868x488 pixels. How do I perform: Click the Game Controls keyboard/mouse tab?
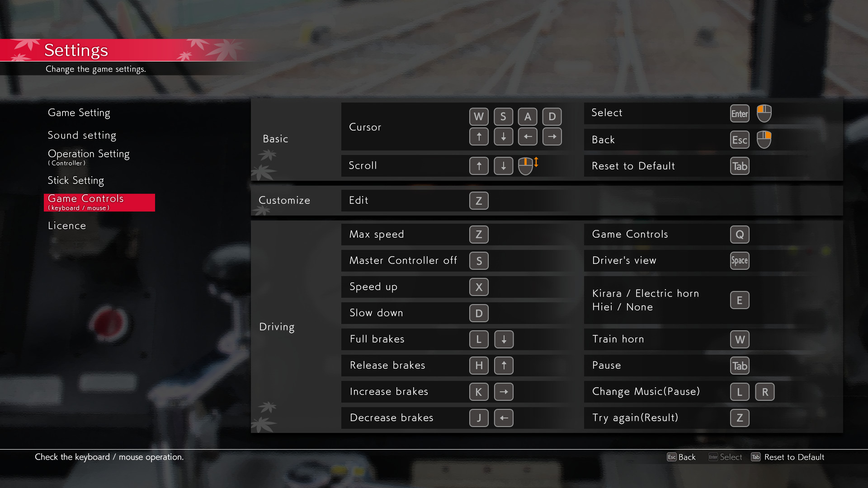pos(100,202)
